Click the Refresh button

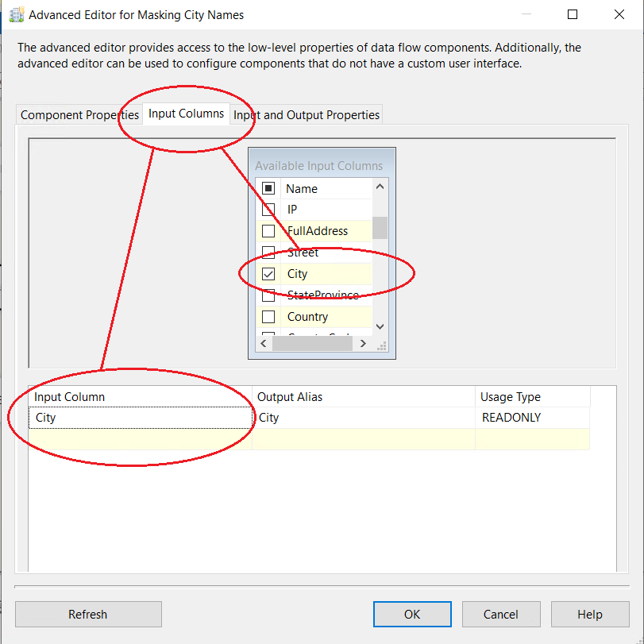click(x=88, y=614)
